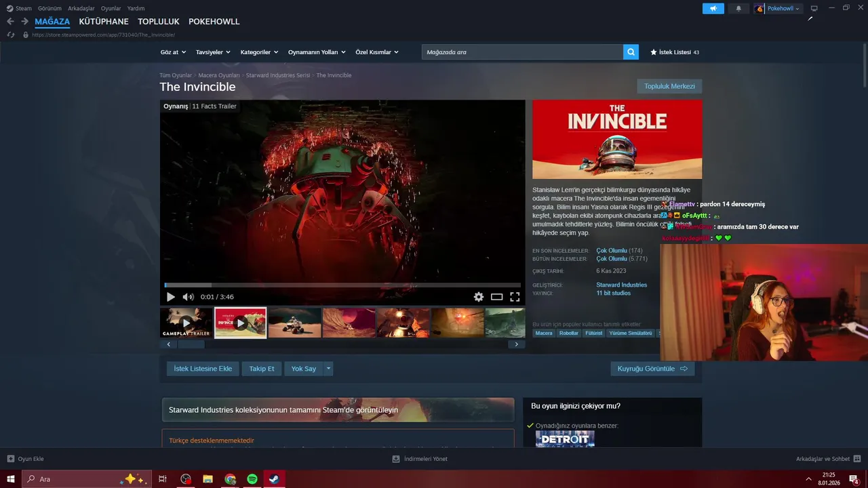Image resolution: width=868 pixels, height=488 pixels.
Task: Click the blue announcements megaphone button
Action: (x=713, y=8)
